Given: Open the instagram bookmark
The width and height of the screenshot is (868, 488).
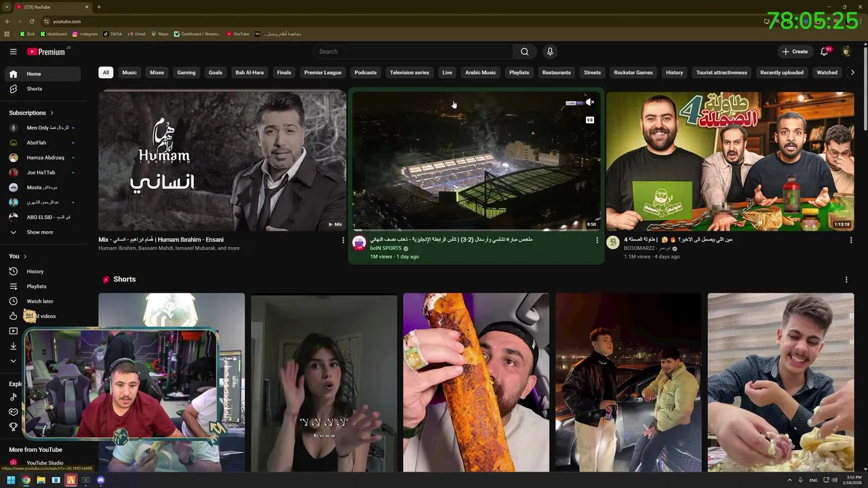Looking at the screenshot, I should coord(85,34).
